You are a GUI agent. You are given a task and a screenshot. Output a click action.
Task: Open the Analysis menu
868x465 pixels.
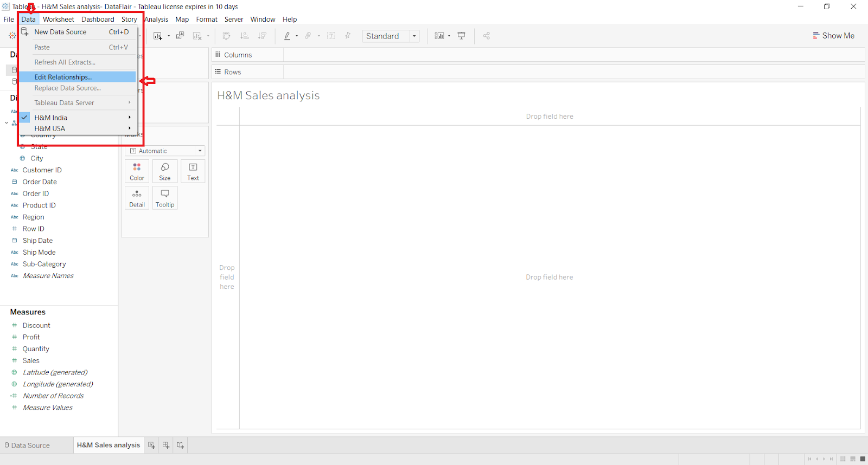(x=156, y=19)
